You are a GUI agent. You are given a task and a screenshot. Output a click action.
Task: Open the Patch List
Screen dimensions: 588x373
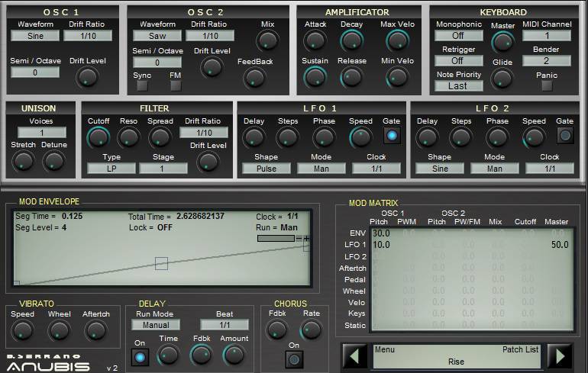click(520, 349)
